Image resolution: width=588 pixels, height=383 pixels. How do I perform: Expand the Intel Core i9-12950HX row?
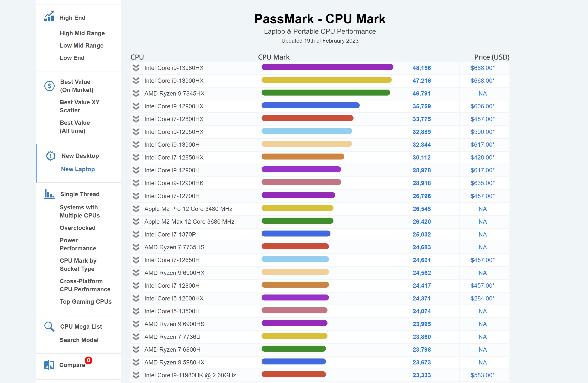tap(136, 132)
